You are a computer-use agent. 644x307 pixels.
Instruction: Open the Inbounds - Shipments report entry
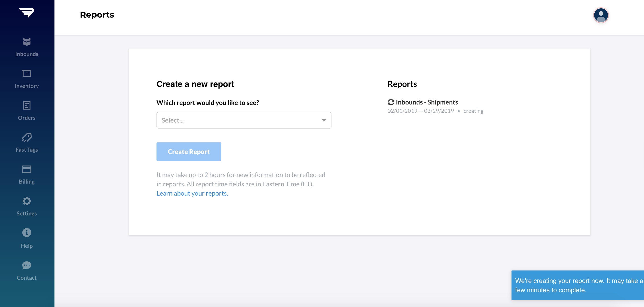click(427, 102)
